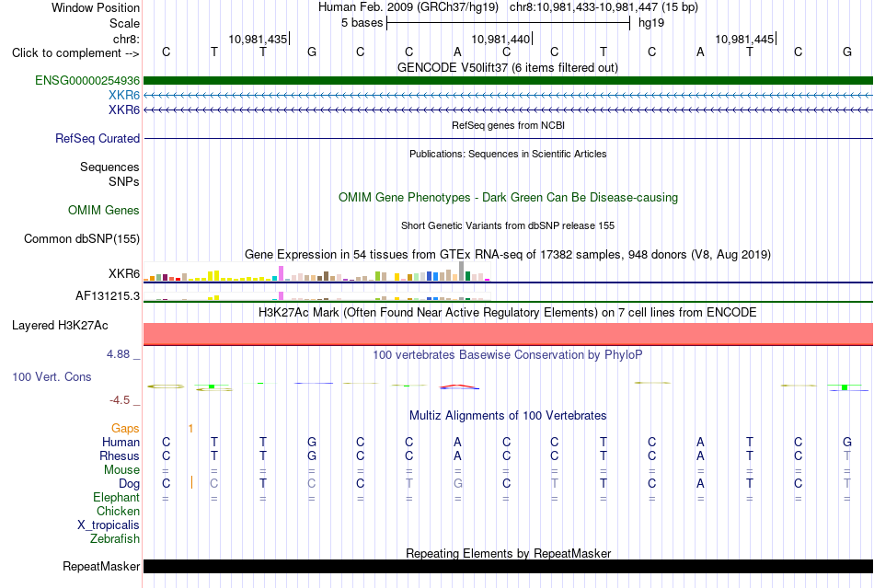Click the pink H3K27Ac signal band
Image resolution: width=874 pixels, height=588 pixels.
(508, 334)
